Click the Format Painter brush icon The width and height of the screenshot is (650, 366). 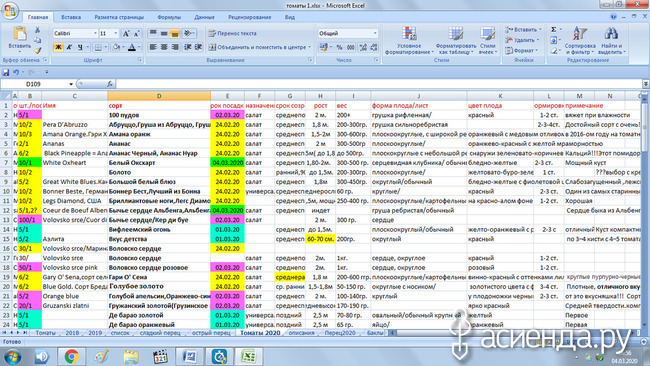37,50
